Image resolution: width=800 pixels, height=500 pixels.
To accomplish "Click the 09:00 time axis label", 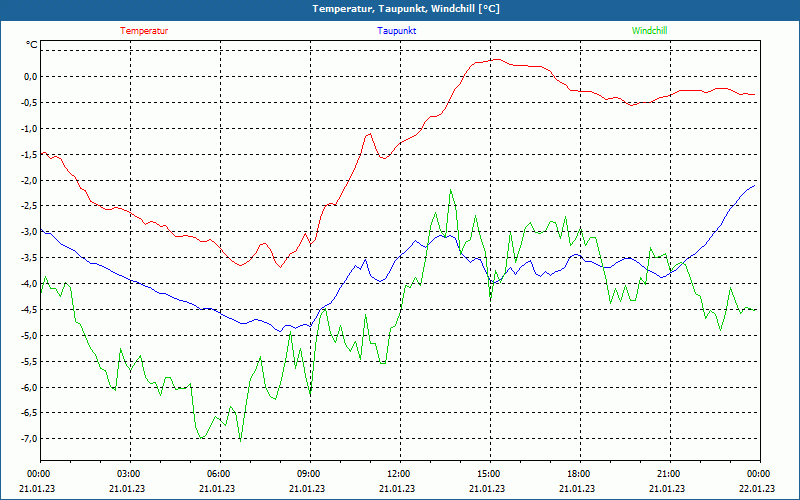I will tap(310, 474).
